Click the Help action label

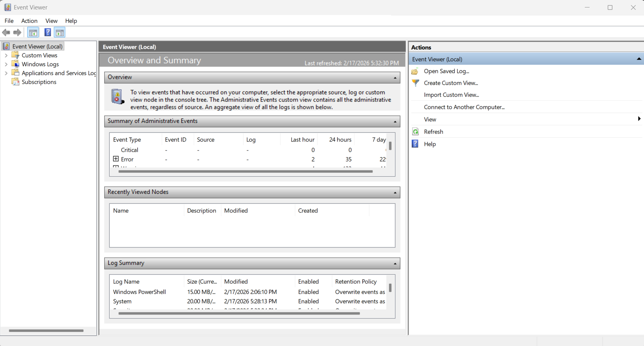pos(430,144)
